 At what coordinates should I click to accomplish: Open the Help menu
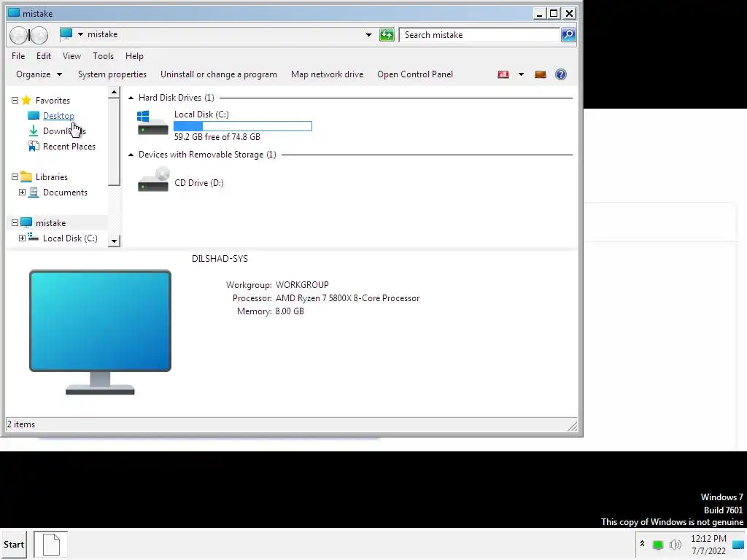(x=134, y=56)
